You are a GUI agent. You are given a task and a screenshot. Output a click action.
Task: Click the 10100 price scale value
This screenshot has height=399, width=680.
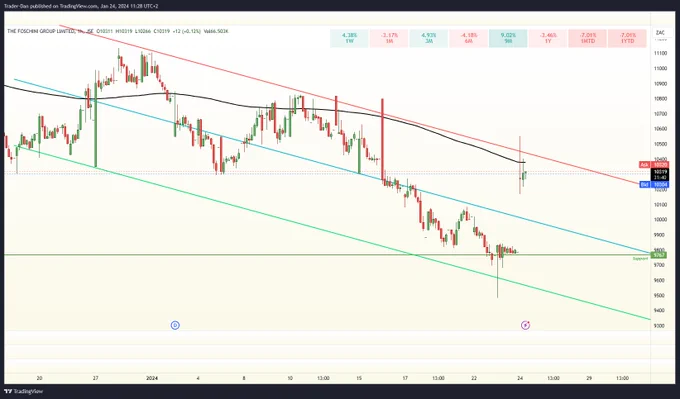[661, 204]
